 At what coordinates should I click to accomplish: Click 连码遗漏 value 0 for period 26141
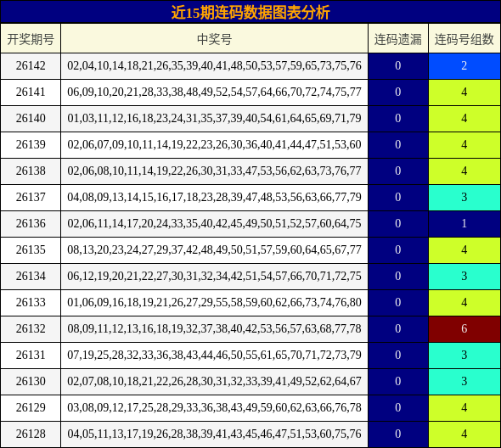pyautogui.click(x=397, y=92)
